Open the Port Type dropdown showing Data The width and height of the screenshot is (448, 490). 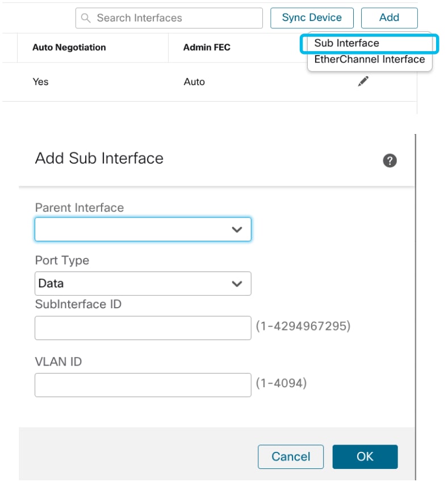click(x=143, y=283)
